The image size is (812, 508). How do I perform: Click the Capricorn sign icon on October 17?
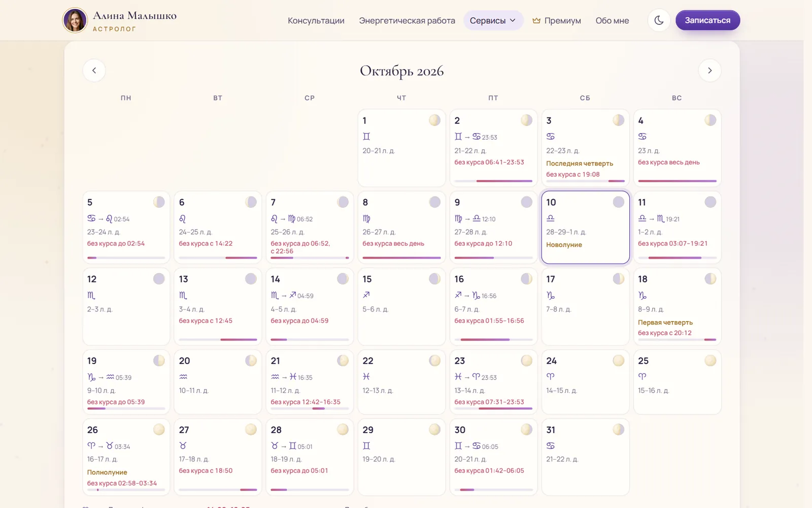pyautogui.click(x=551, y=295)
